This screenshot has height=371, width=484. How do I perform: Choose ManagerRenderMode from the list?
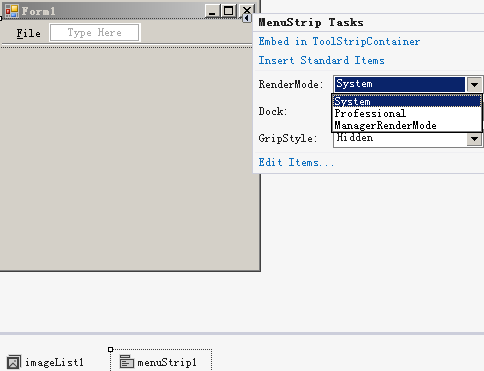(x=407, y=125)
